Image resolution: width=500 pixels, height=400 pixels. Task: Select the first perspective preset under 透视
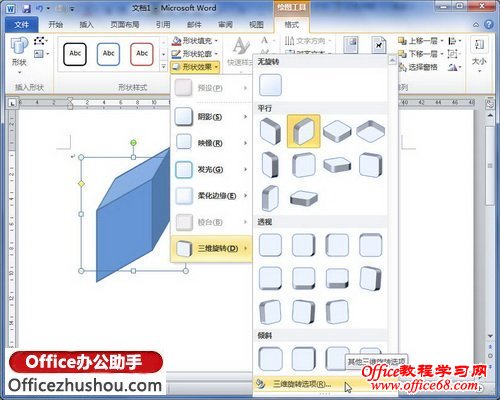pyautogui.click(x=270, y=245)
